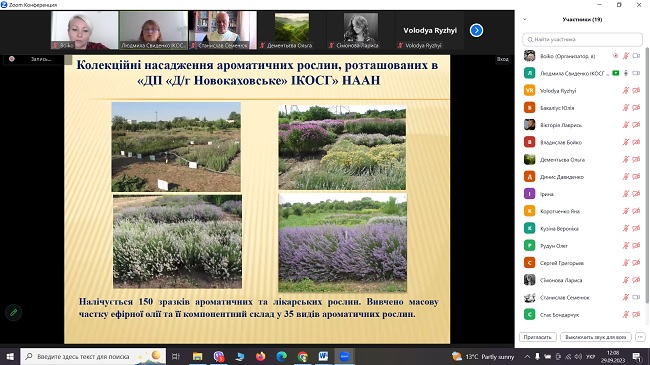Show hidden system tray icons

[x=527, y=356]
